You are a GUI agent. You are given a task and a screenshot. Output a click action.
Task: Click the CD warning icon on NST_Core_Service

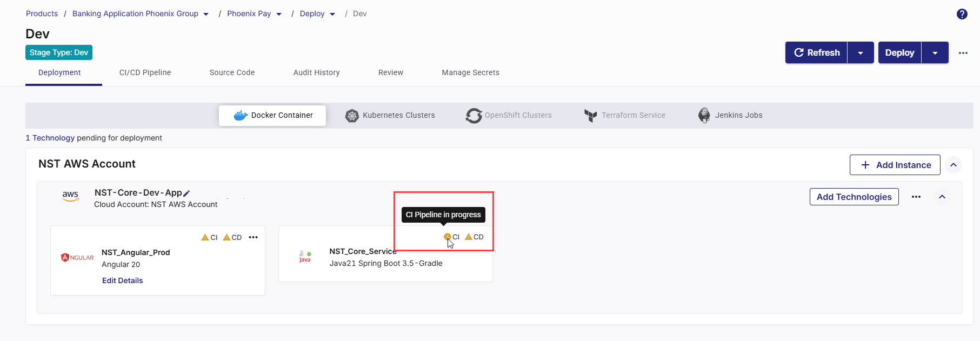[469, 237]
